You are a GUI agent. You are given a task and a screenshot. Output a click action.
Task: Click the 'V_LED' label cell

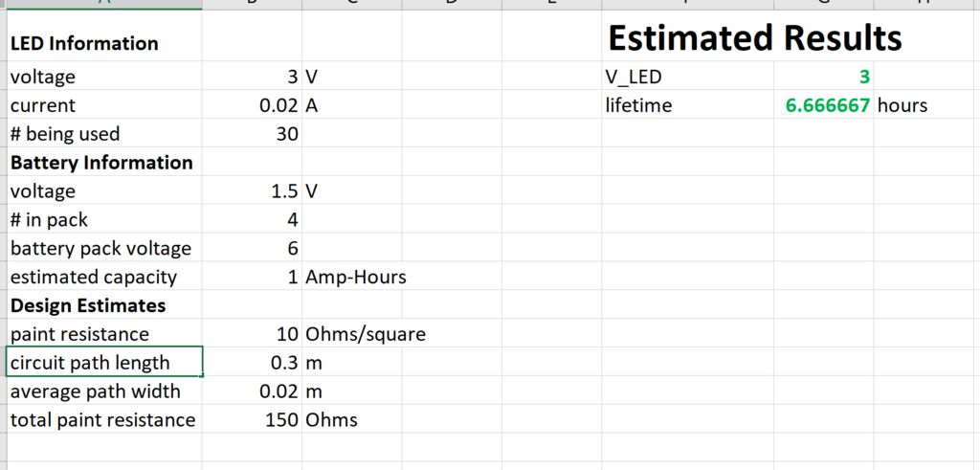pyautogui.click(x=687, y=77)
